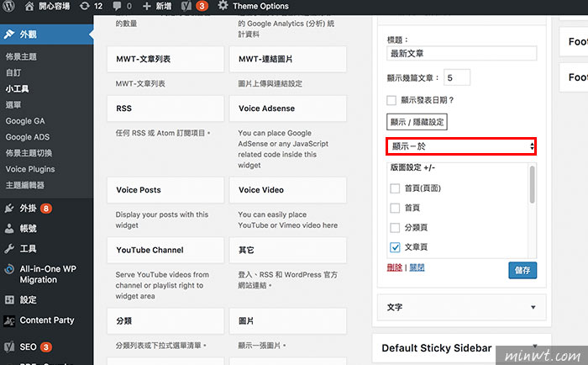Click the Plugins plug icon in sidebar
This screenshot has height=365, width=588.
pyautogui.click(x=9, y=209)
